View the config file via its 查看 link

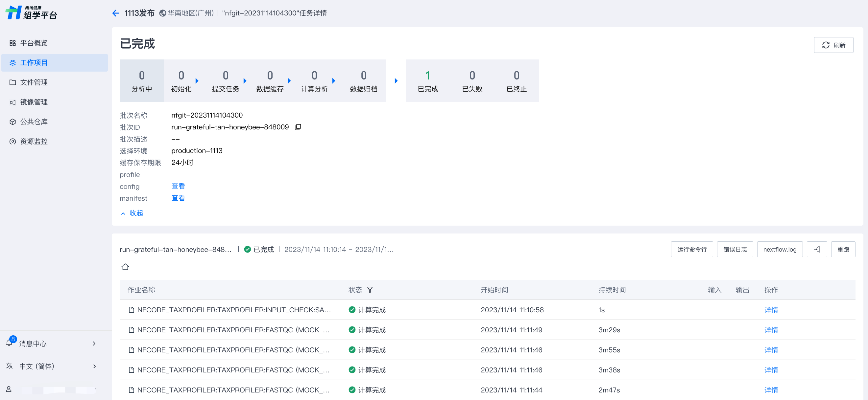tap(178, 186)
